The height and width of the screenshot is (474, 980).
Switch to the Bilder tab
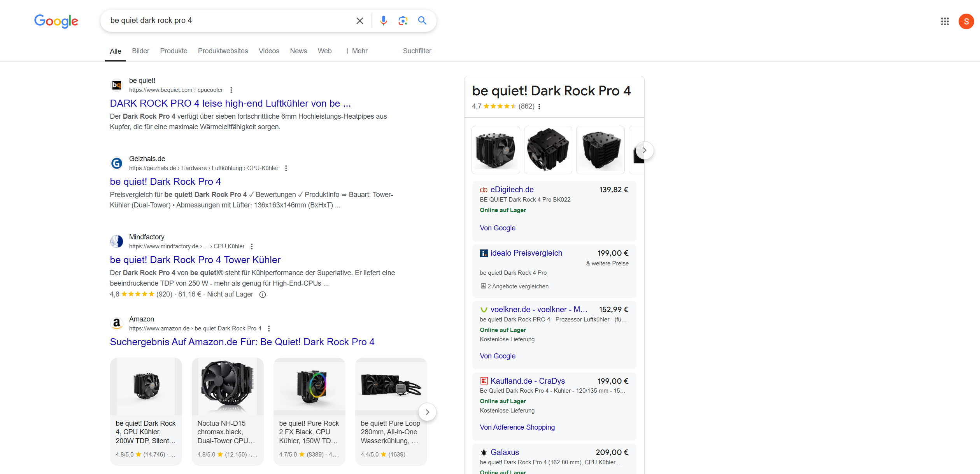pyautogui.click(x=140, y=51)
